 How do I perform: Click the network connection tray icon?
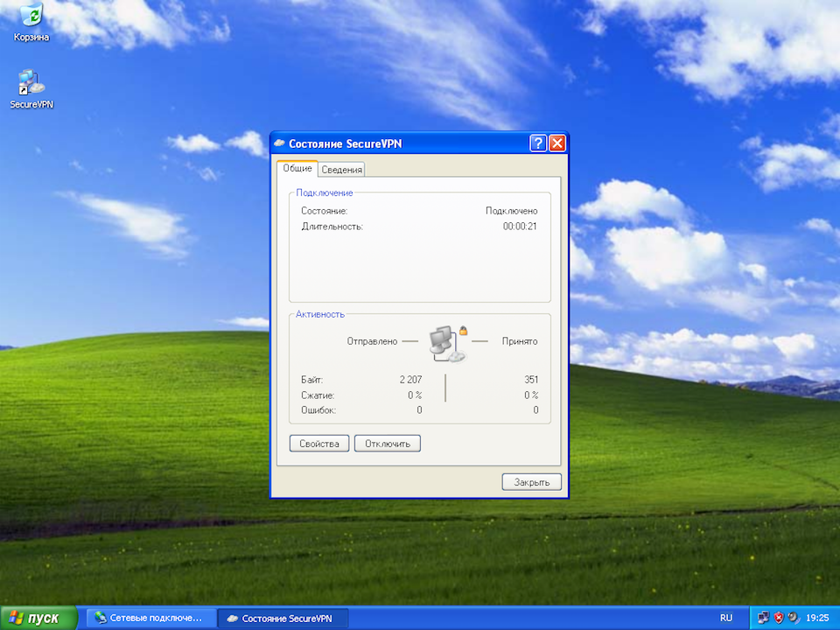764,619
